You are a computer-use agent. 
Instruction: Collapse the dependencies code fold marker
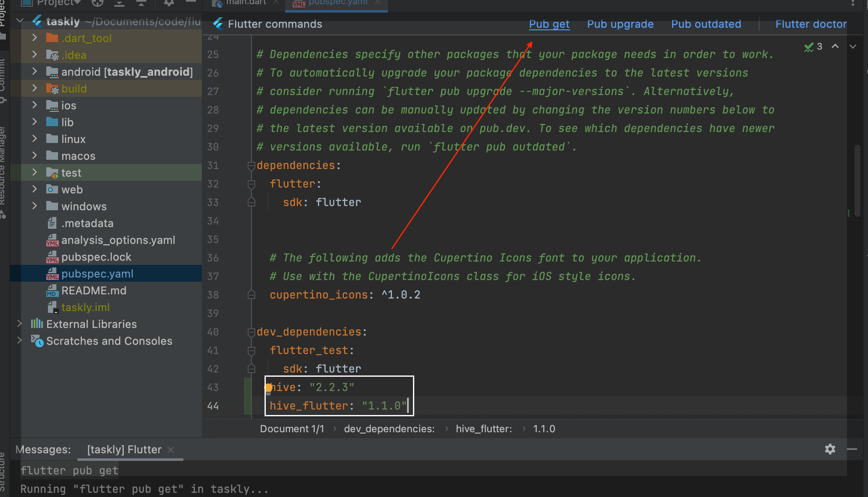click(x=251, y=166)
